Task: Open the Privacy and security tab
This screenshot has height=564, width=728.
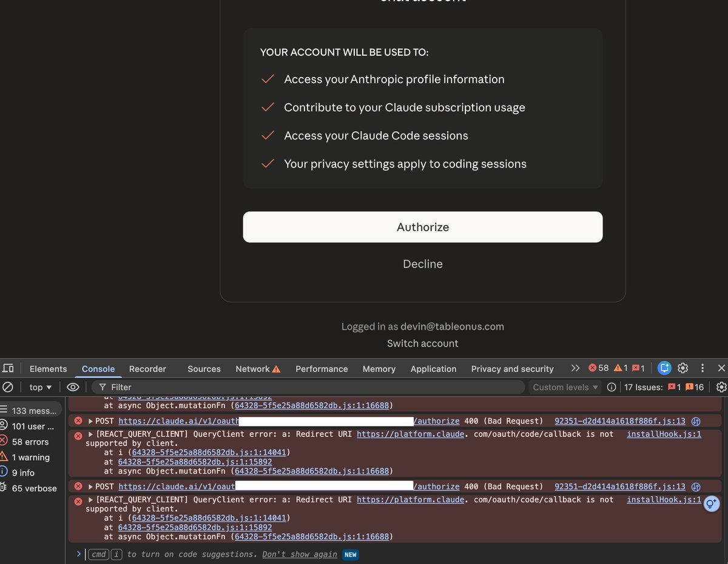Action: 512,369
